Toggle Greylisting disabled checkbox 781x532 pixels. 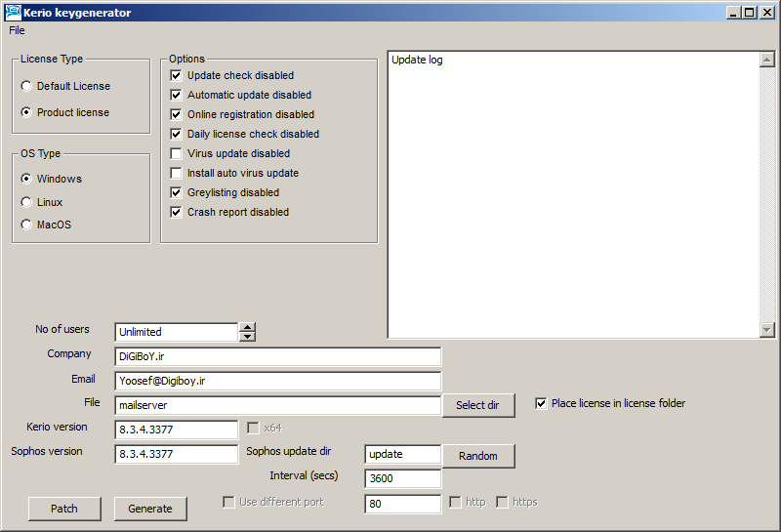click(x=176, y=192)
